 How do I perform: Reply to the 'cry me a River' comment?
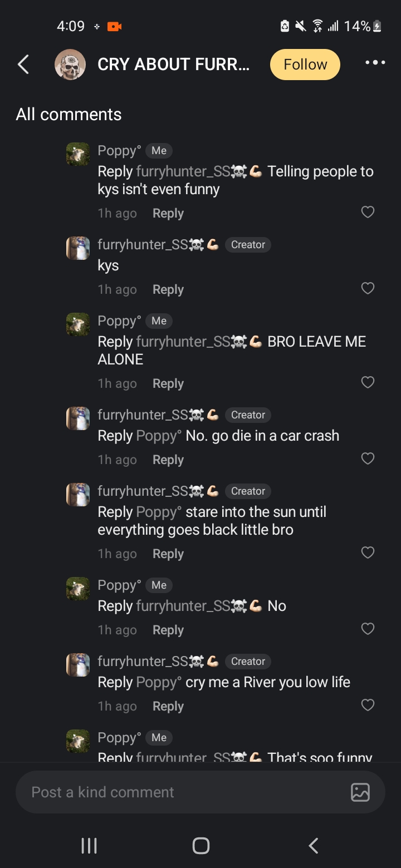(168, 707)
